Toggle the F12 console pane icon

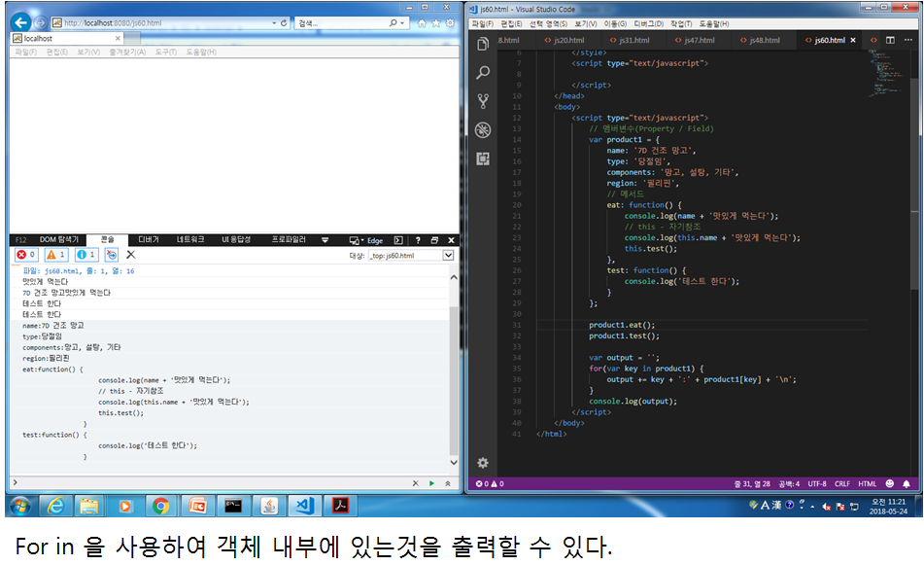pos(398,240)
